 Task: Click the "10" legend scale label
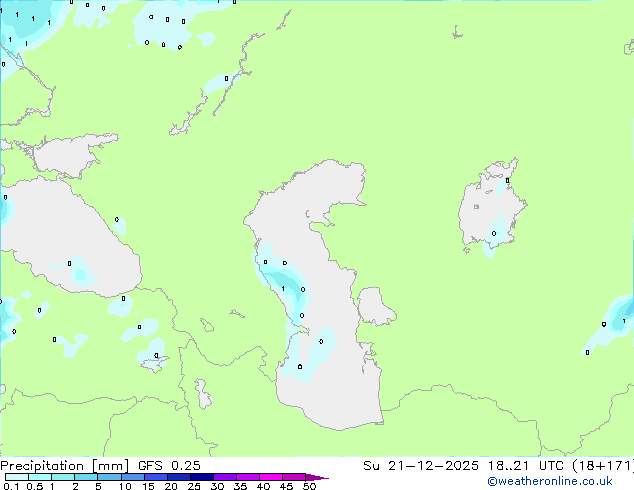(x=125, y=486)
